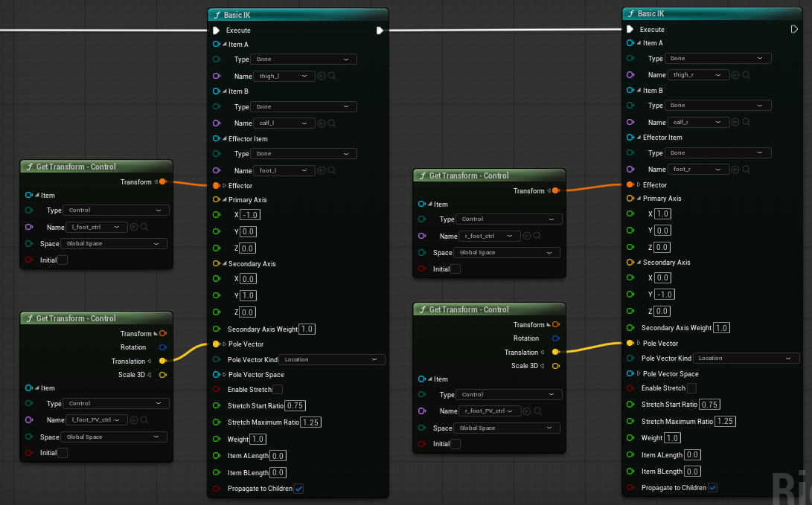
Task: Collapse Item A on thigh_l Basic IK
Action: (x=224, y=45)
